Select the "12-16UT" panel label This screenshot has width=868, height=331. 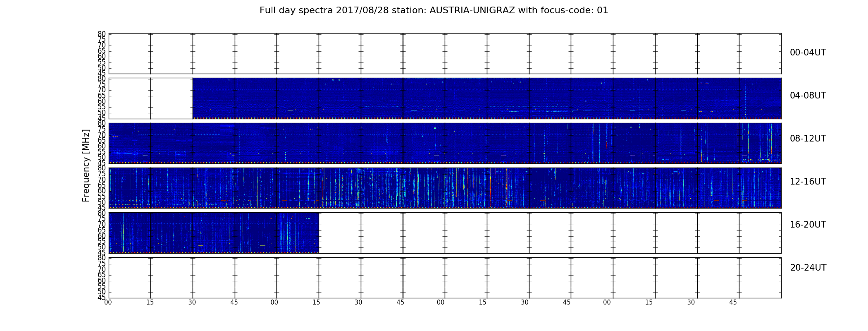[x=808, y=182]
